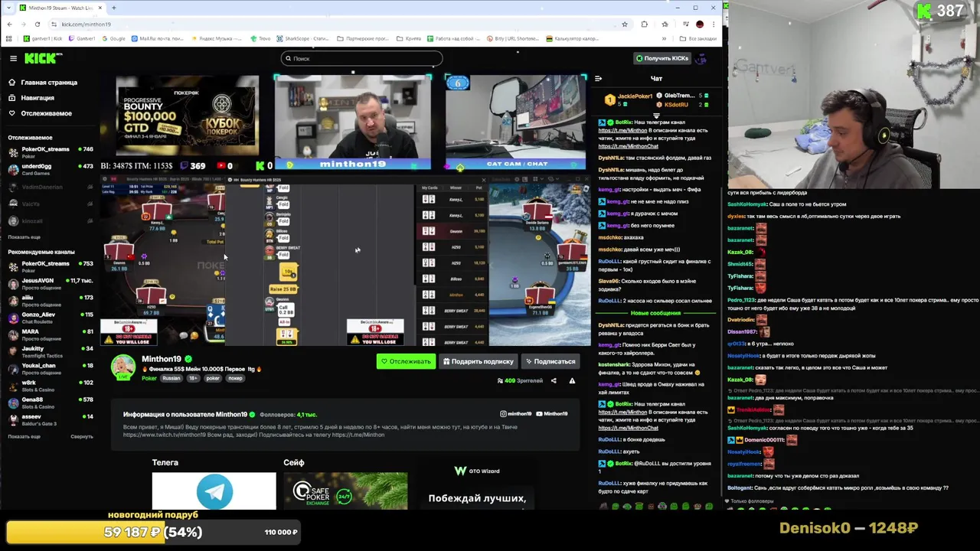Viewport: 980px width, 551px height.
Task: Open Gonzo_Aliev recommended channel
Action: click(x=50, y=317)
